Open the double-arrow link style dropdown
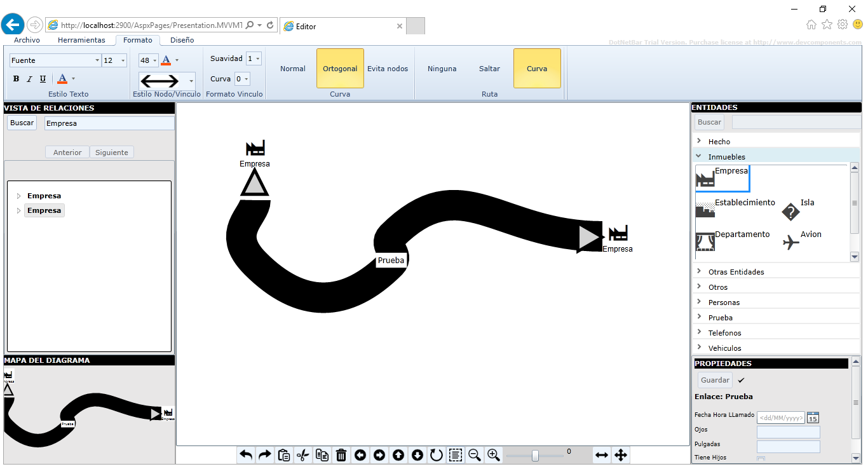 [x=191, y=81]
